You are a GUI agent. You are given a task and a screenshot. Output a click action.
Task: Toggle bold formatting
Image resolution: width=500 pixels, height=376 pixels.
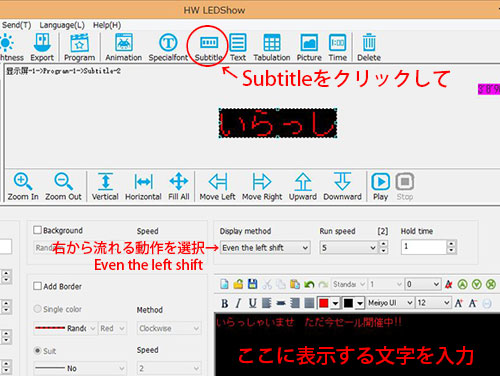pyautogui.click(x=225, y=303)
